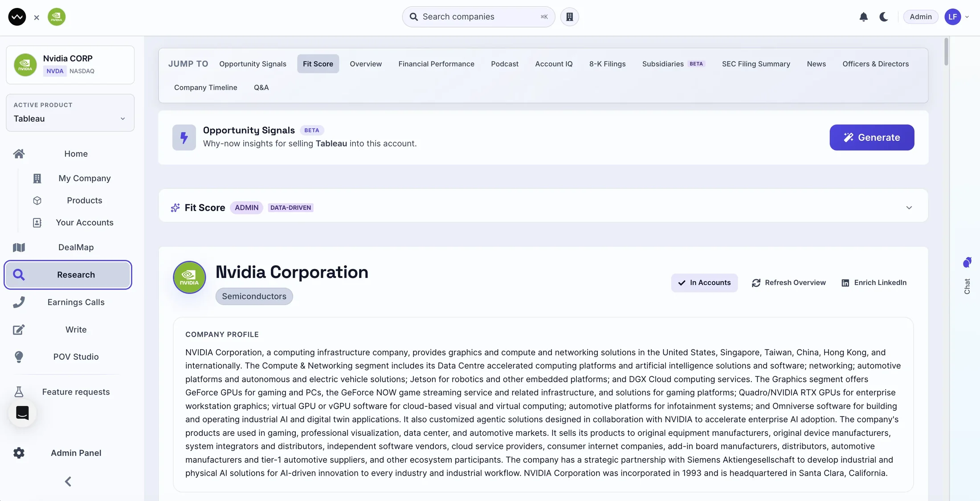Open the Active Product Tableau dropdown
Image resolution: width=980 pixels, height=501 pixels.
[x=70, y=113]
